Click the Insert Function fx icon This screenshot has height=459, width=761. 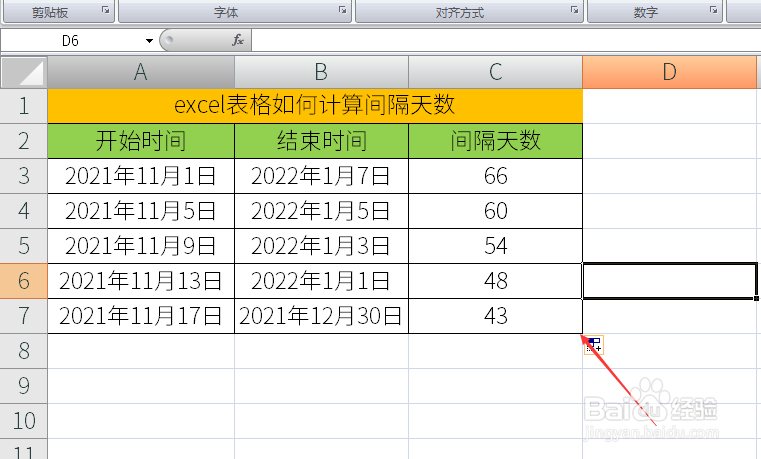238,40
